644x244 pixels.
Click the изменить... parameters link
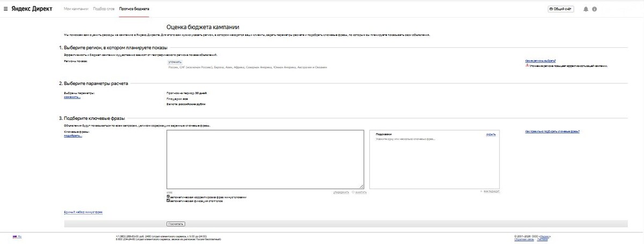[x=72, y=97]
